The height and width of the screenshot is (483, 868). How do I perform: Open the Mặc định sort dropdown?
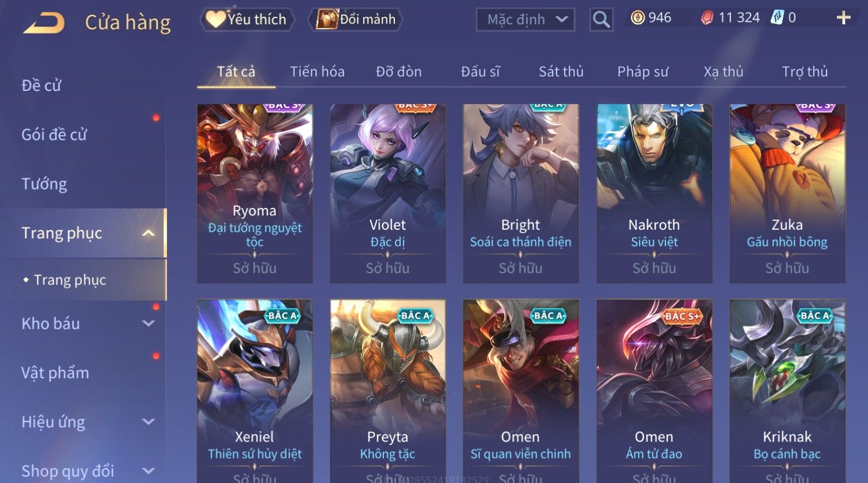point(525,20)
